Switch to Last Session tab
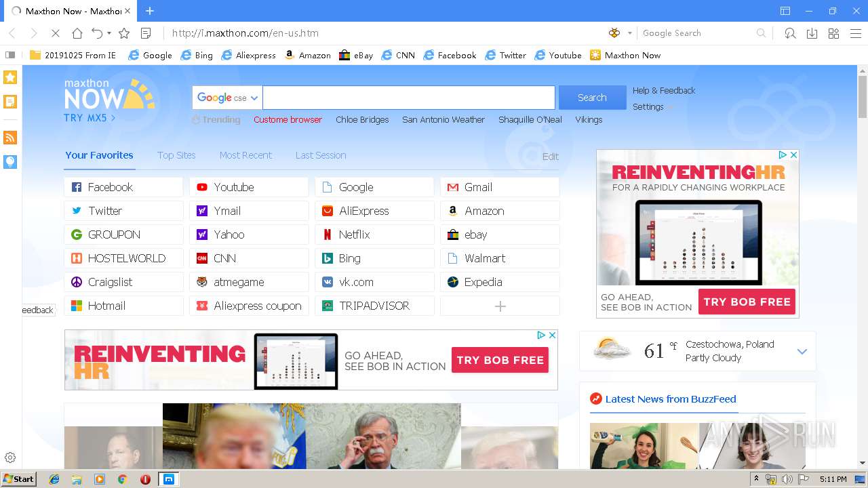 (x=321, y=155)
